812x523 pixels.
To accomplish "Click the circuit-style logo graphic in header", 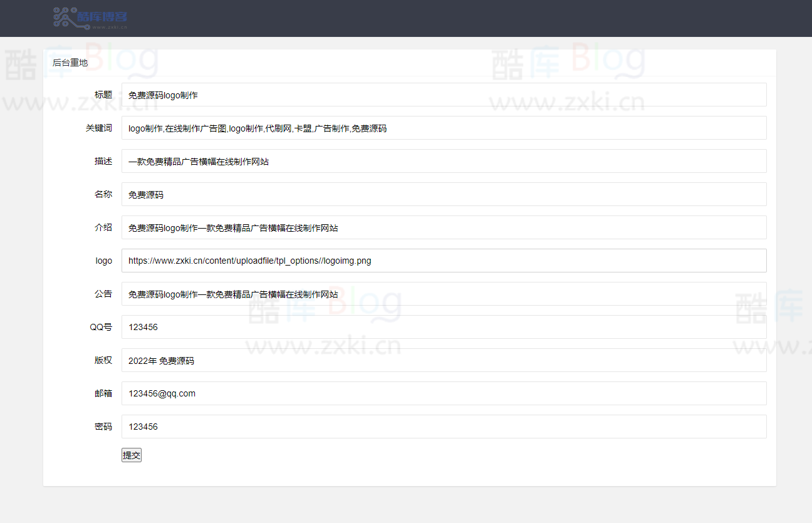I will pos(61,18).
